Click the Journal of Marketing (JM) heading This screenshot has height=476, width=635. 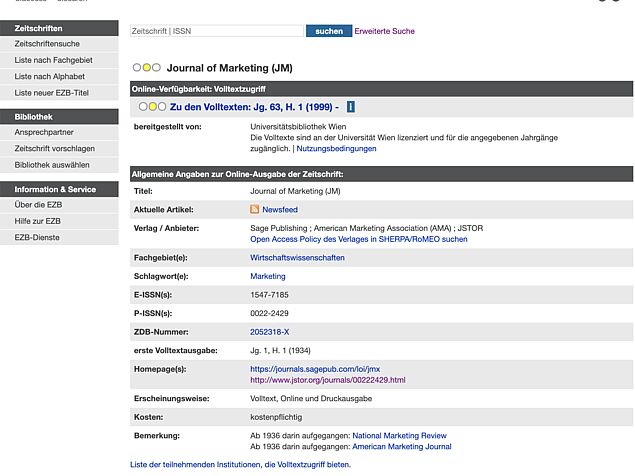click(230, 68)
